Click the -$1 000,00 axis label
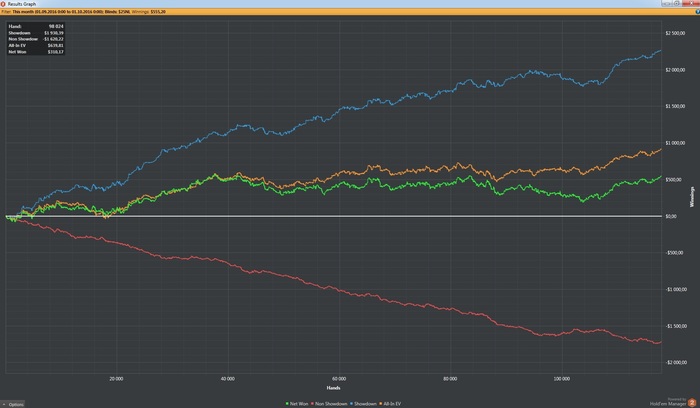Image resolution: width=700 pixels, height=408 pixels. (676, 289)
